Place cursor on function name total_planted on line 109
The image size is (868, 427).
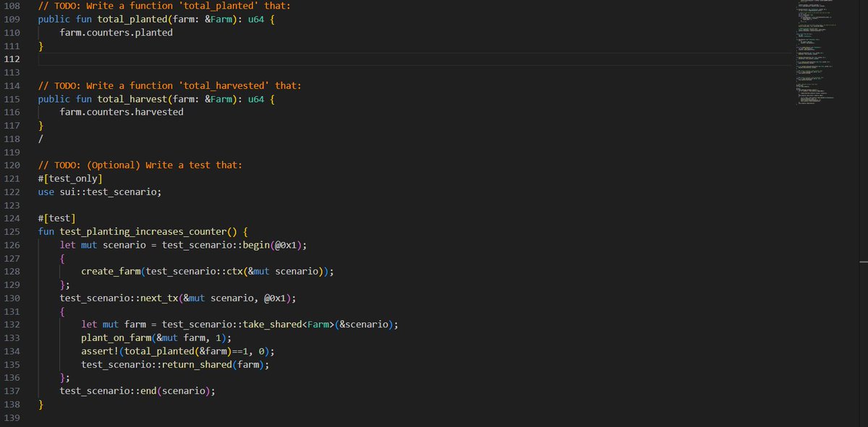point(132,19)
